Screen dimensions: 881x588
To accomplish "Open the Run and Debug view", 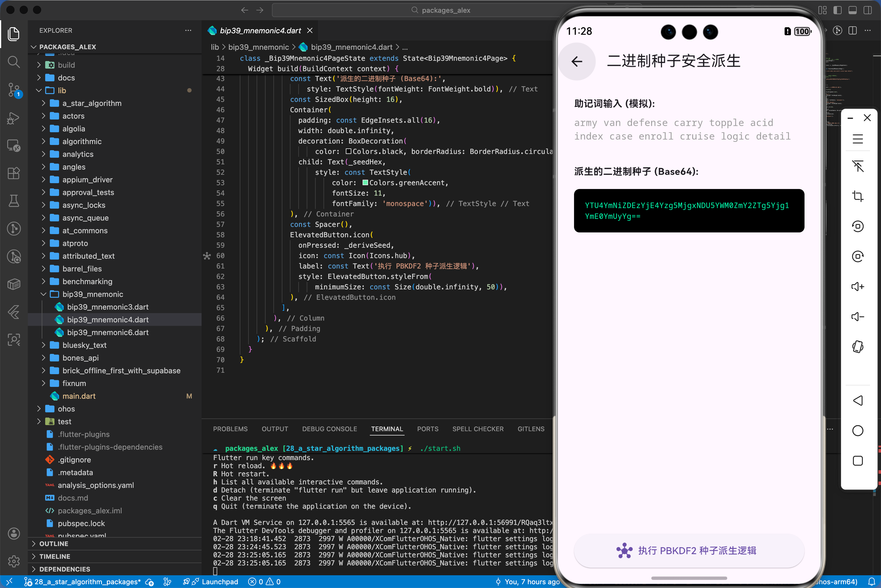I will coord(14,118).
